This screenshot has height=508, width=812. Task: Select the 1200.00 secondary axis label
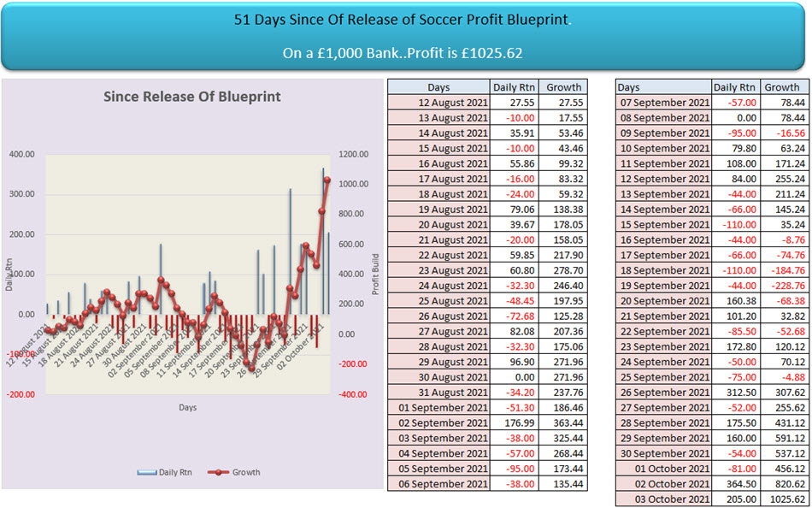(351, 155)
